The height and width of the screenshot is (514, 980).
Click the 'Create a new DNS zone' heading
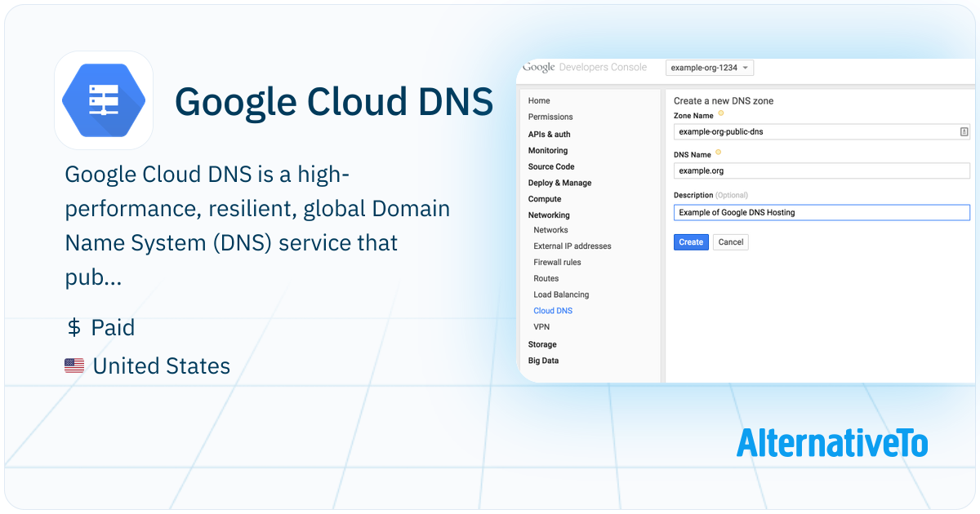point(724,101)
